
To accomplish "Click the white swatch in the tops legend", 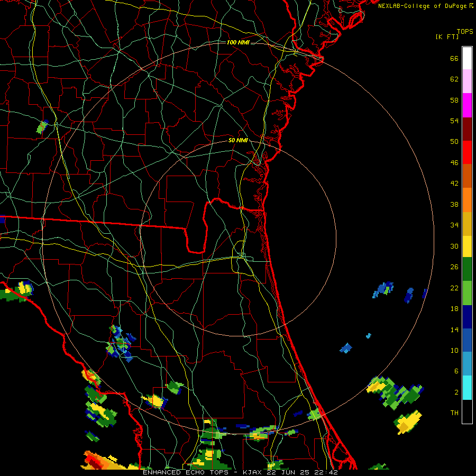I will [467, 58].
